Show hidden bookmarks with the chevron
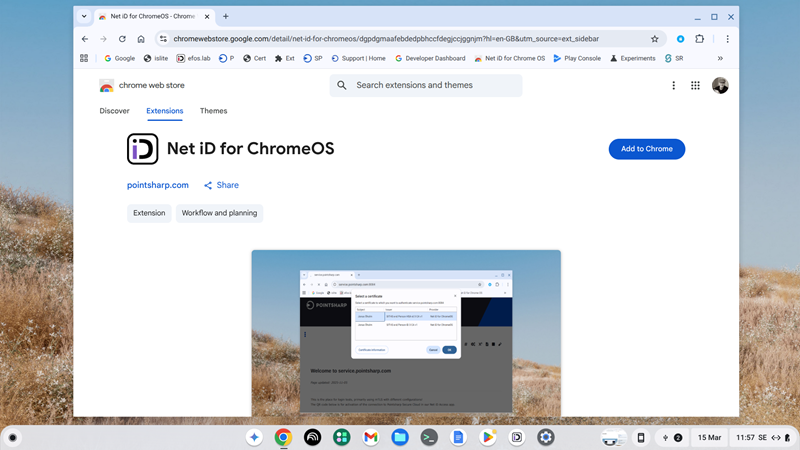 click(x=720, y=58)
